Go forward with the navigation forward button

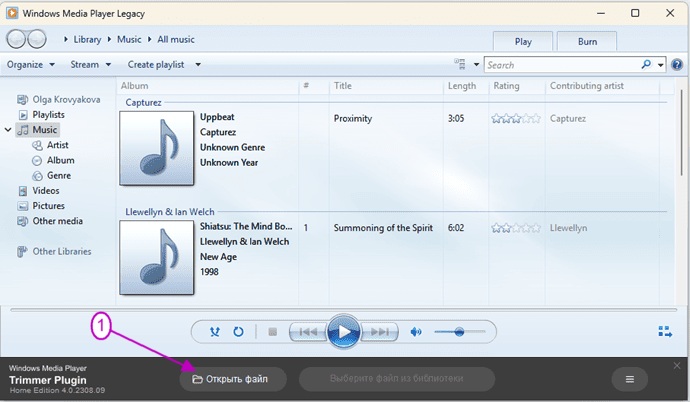(x=37, y=39)
